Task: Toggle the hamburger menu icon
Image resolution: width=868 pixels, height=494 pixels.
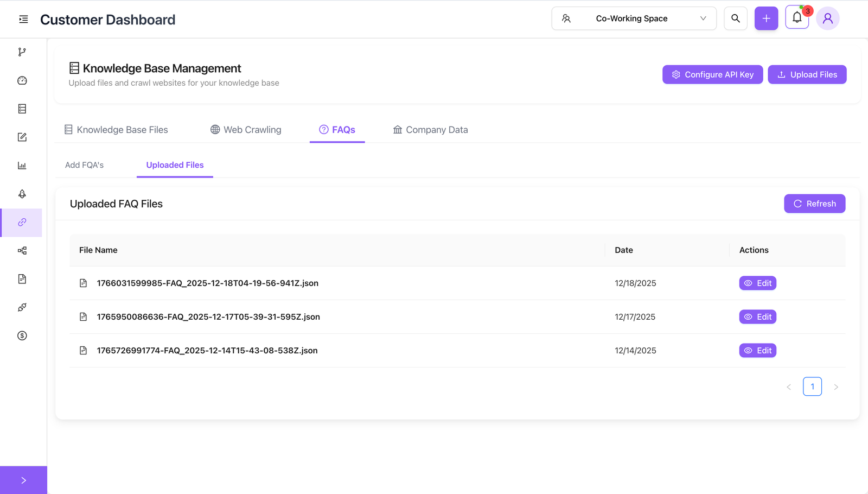Action: [23, 20]
